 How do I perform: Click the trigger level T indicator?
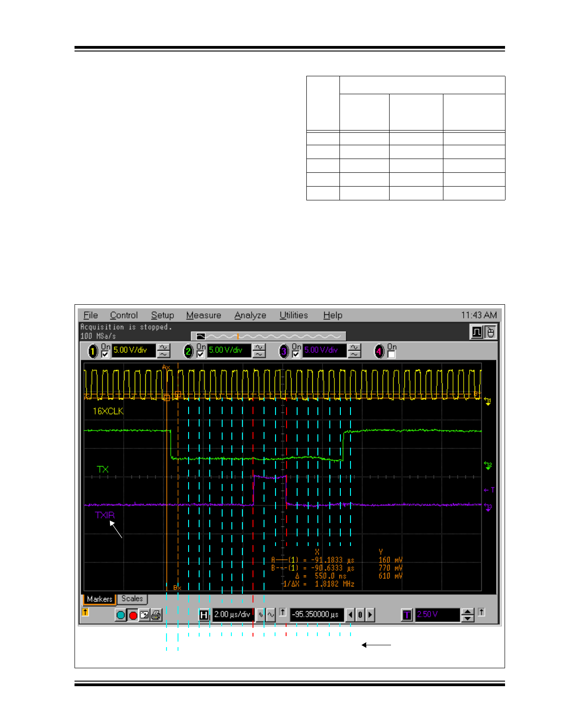pyautogui.click(x=489, y=490)
